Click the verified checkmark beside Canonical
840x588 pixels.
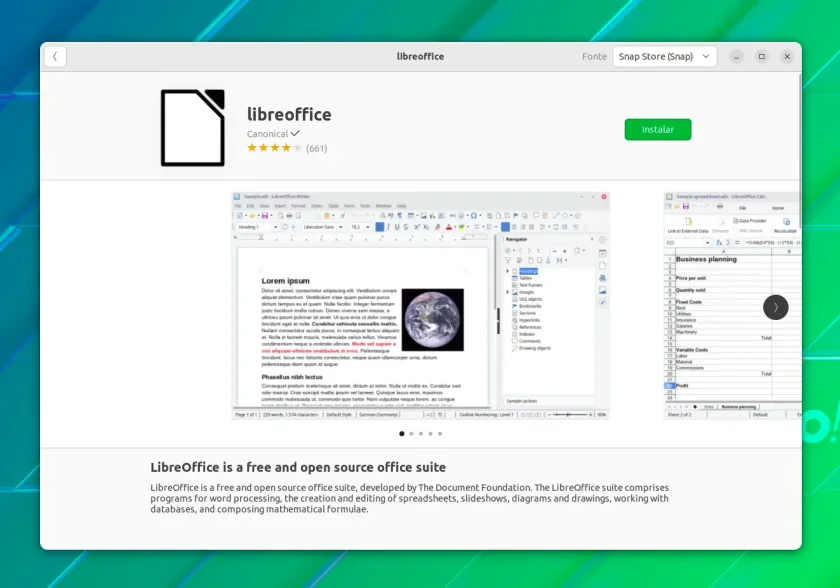point(295,133)
